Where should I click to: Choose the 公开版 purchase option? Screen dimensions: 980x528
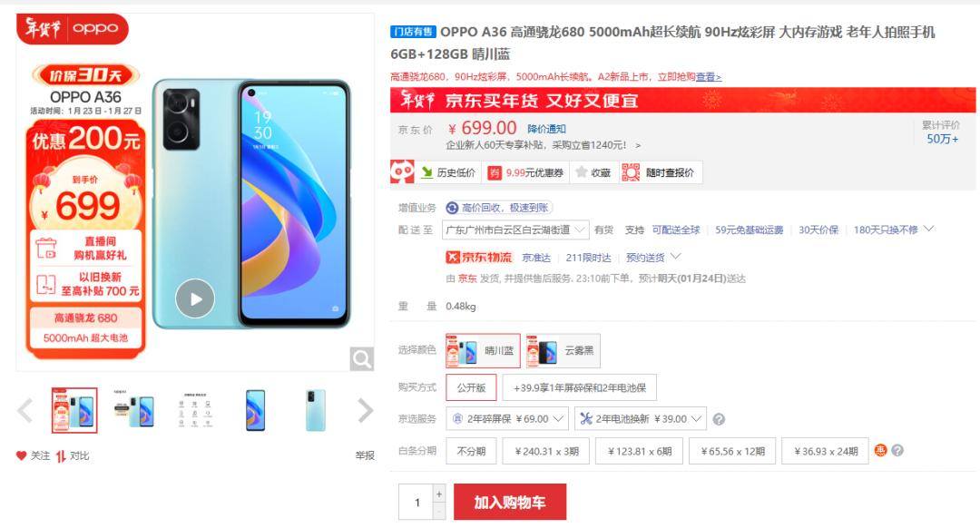pos(471,387)
